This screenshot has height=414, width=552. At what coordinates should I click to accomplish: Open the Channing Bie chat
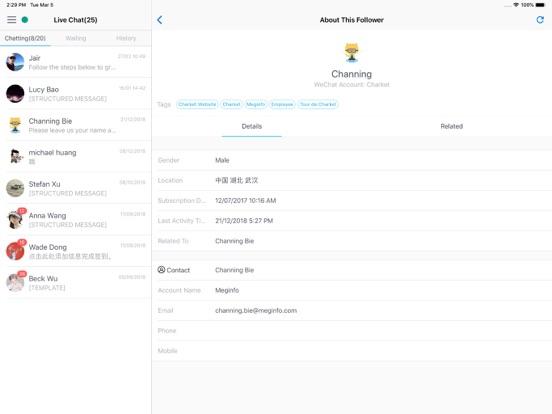coord(76,125)
